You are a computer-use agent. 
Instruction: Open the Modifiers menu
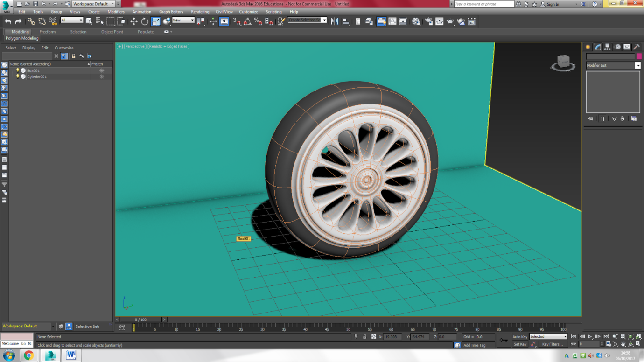point(116,12)
